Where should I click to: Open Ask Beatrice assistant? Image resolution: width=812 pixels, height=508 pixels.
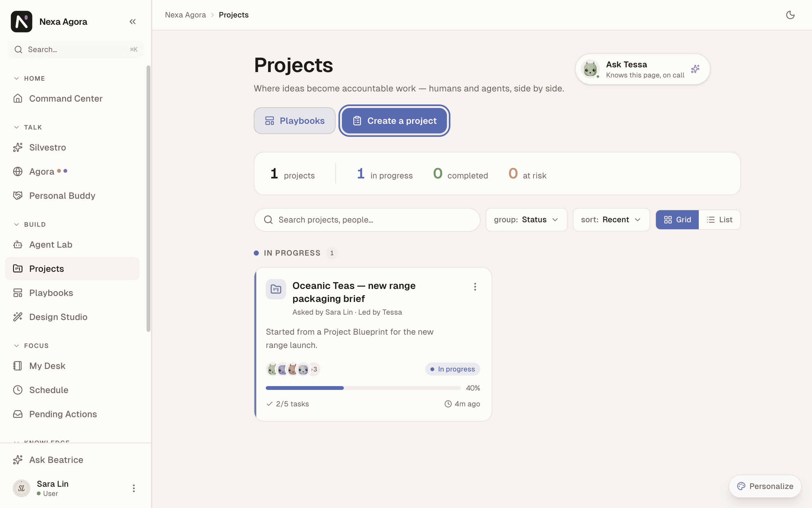pyautogui.click(x=72, y=460)
